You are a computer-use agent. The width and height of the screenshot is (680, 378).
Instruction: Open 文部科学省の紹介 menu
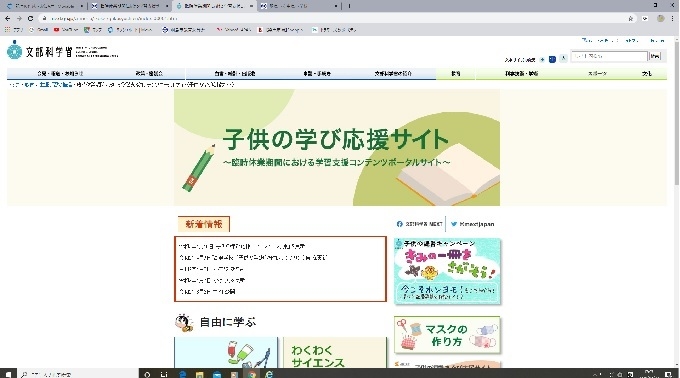(x=393, y=74)
